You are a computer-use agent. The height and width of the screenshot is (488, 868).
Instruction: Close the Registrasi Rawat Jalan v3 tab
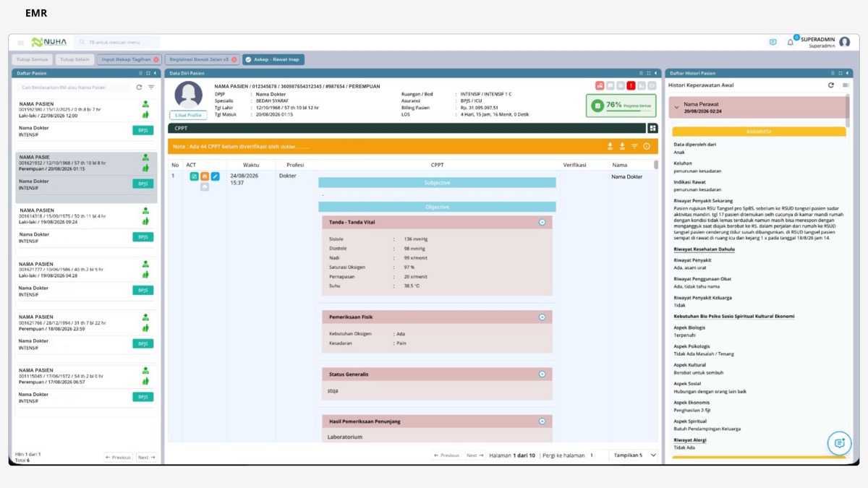pyautogui.click(x=234, y=59)
